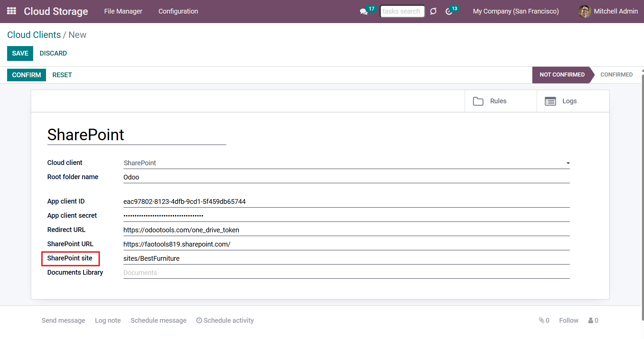Open the Configuration menu
The image size is (644, 339).
click(178, 11)
